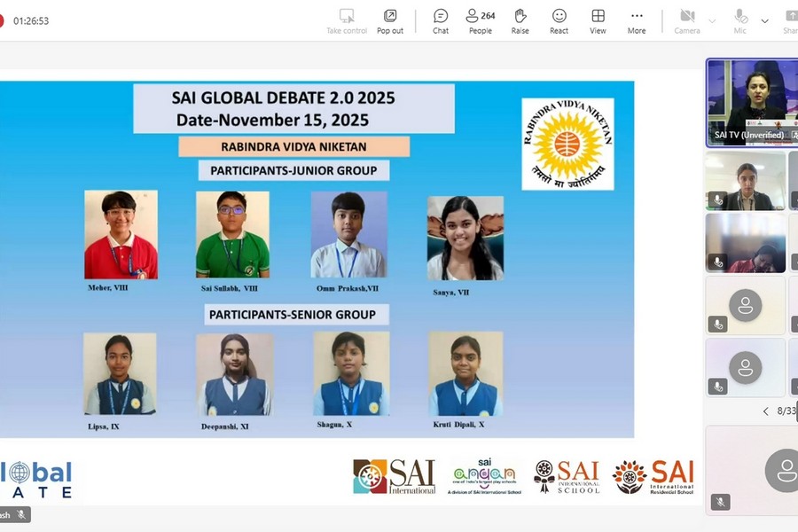The width and height of the screenshot is (798, 532).
Task: Click the red recording indicator
Action: tap(1, 20)
